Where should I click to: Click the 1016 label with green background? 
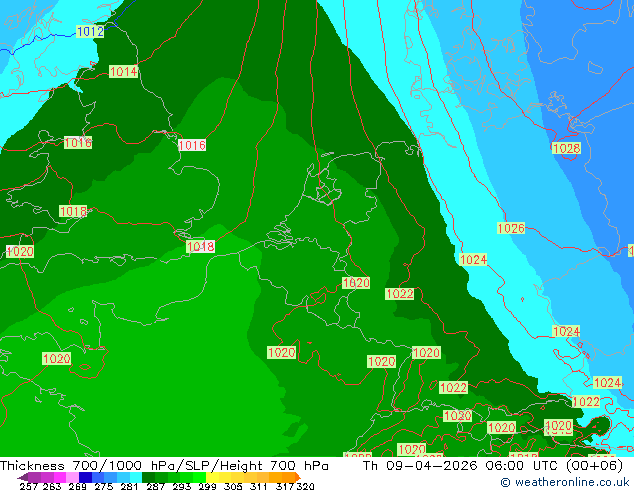78,142
